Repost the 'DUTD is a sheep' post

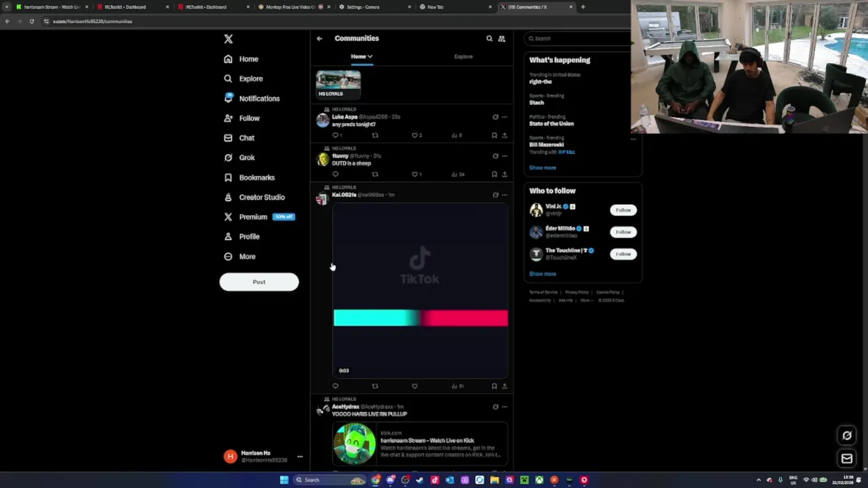click(x=375, y=174)
